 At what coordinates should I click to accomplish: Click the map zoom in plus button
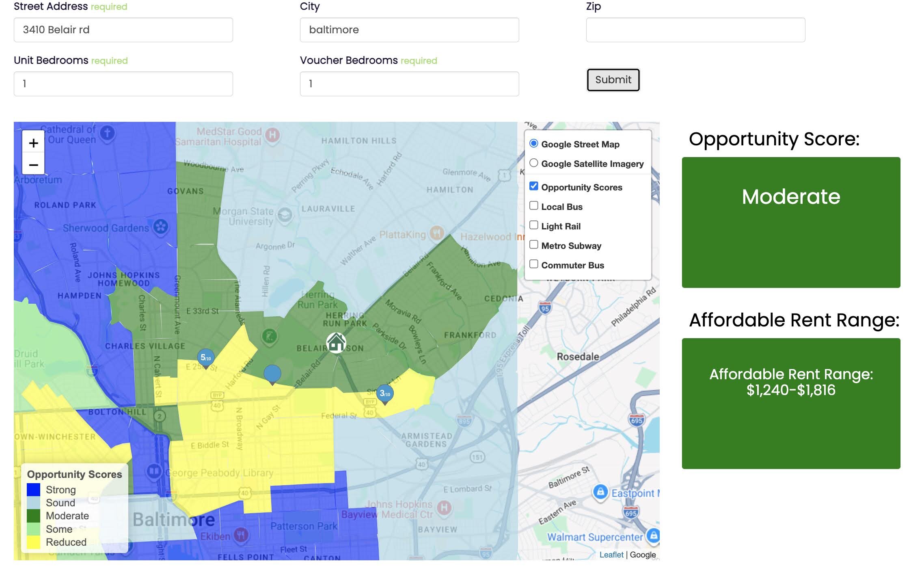click(33, 143)
